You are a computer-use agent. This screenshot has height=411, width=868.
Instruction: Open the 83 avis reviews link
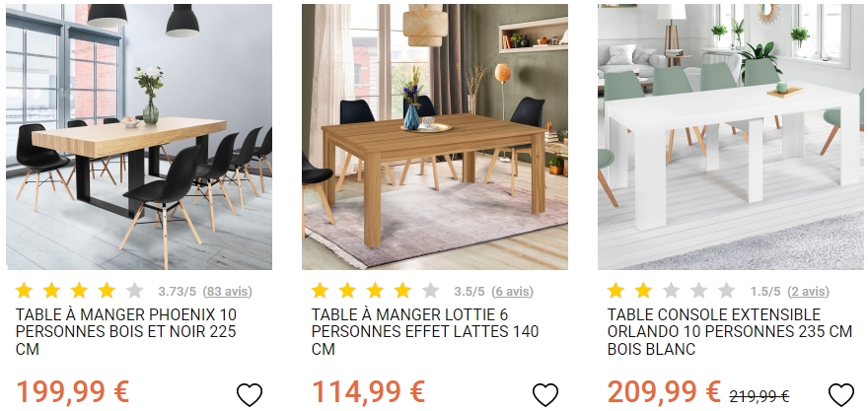pos(228,291)
